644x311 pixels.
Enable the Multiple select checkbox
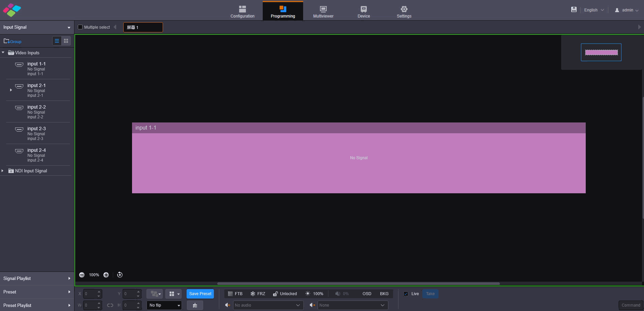tap(80, 27)
